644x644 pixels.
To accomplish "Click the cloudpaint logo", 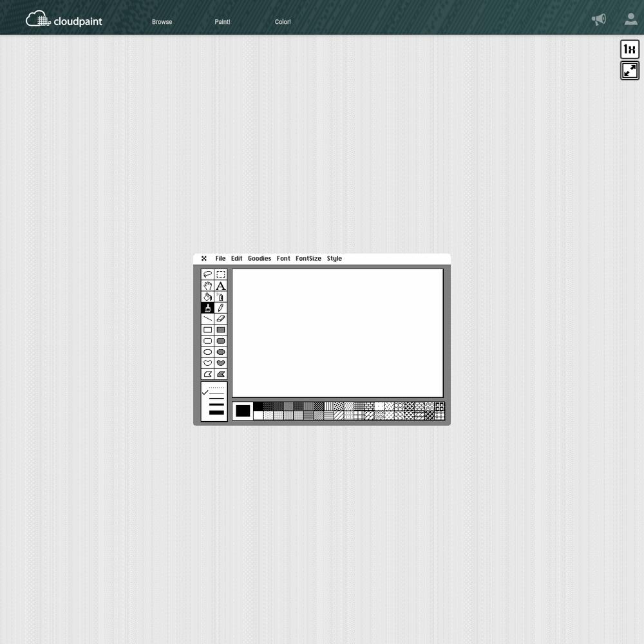I will tap(64, 19).
